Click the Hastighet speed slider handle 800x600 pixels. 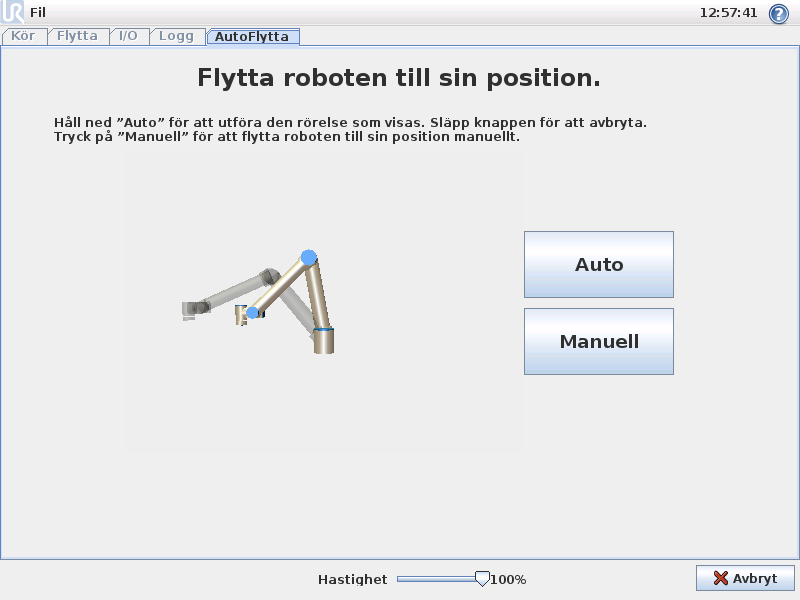(482, 579)
